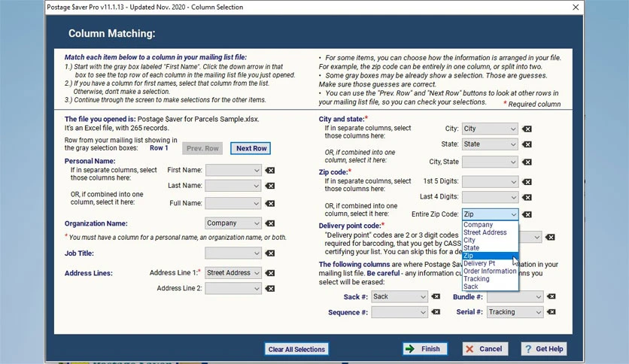Viewport: 629px width, 364px height.
Task: Open the Bundle # dropdown
Action: pos(515,296)
